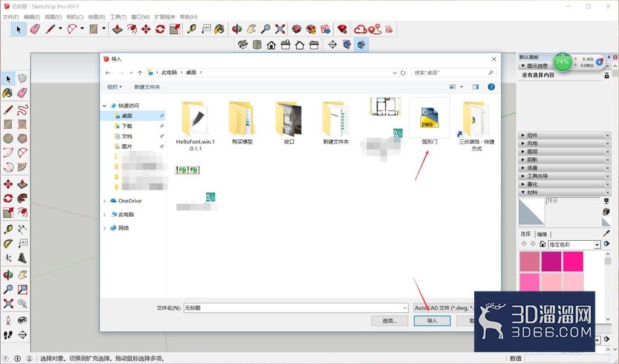Open the Extension Warehouse

(x=311, y=29)
